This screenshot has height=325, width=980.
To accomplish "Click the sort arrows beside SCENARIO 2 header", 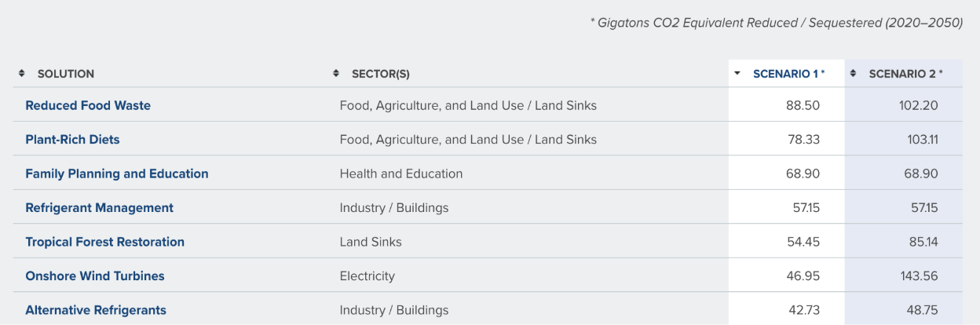I will pos(854,74).
